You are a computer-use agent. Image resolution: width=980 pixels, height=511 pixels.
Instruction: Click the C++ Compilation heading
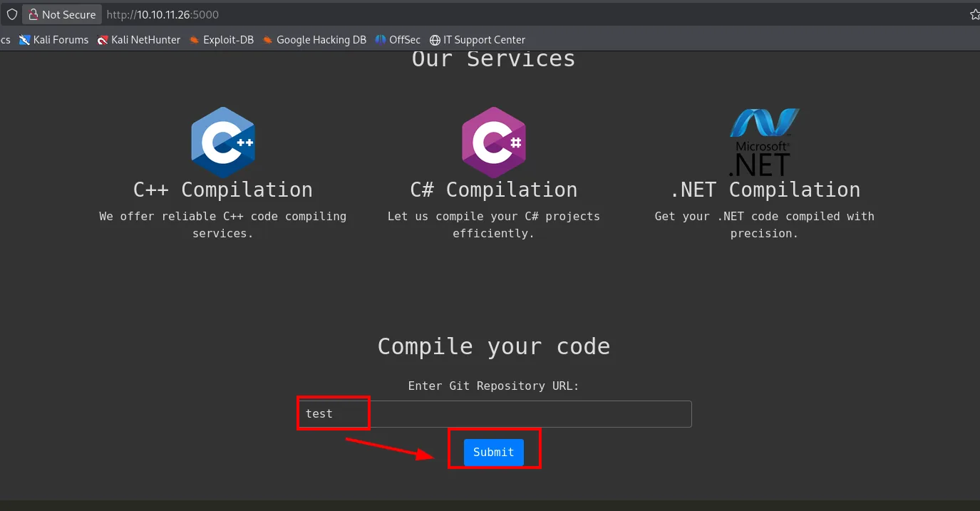tap(223, 190)
